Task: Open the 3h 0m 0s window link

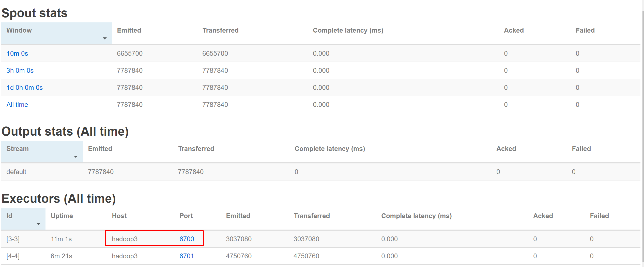Action: tap(20, 71)
